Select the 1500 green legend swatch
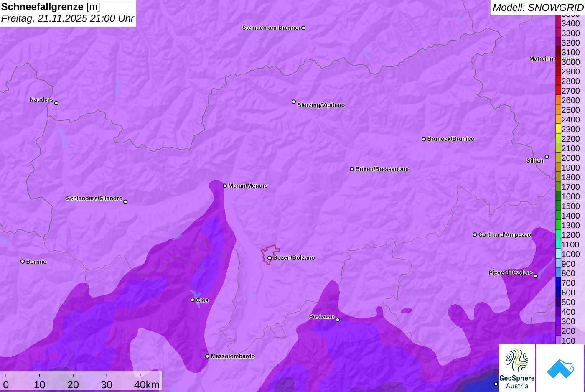The height and width of the screenshot is (392, 585). [558, 206]
